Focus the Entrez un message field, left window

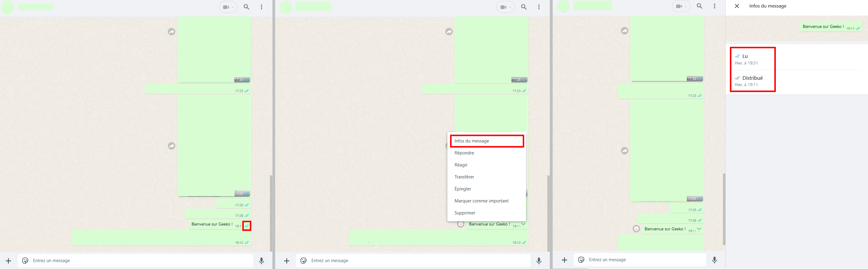tap(135, 261)
